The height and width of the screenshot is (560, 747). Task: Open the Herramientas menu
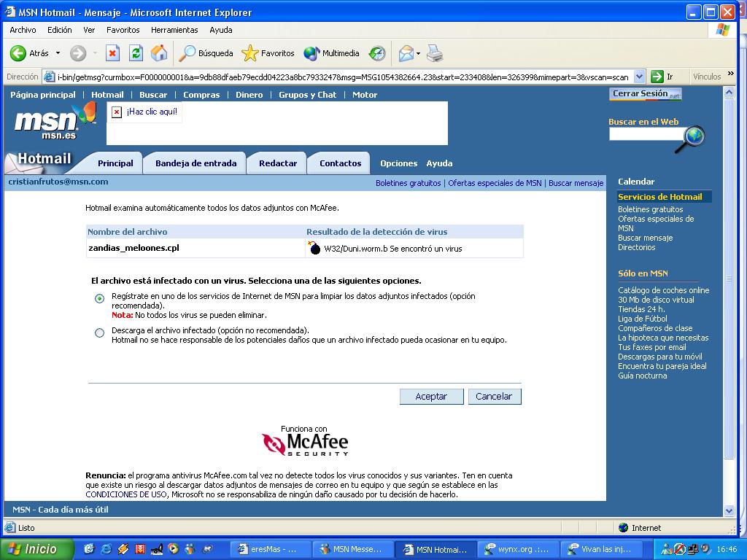[x=174, y=30]
